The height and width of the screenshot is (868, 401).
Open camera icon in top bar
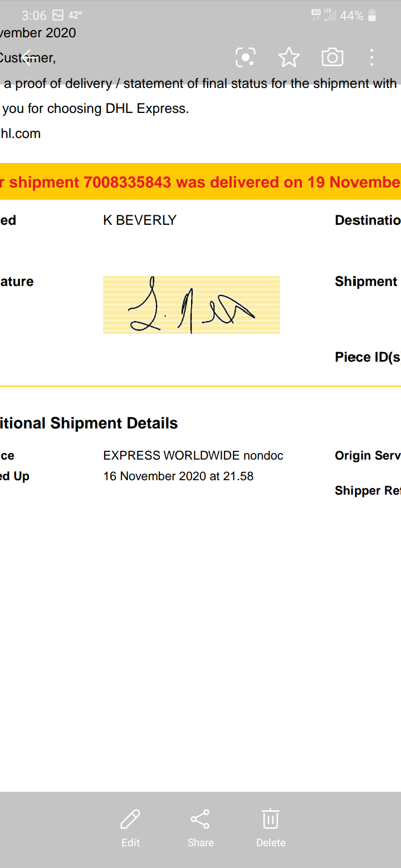pos(332,57)
